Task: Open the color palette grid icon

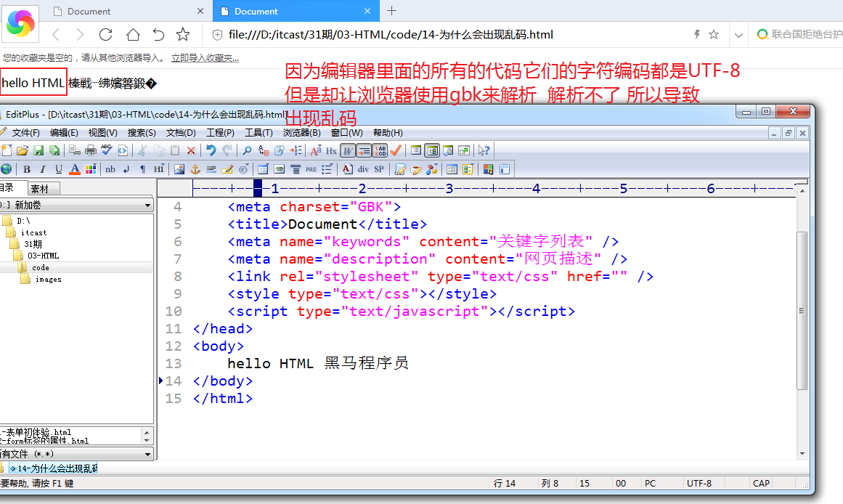Action: [91, 169]
